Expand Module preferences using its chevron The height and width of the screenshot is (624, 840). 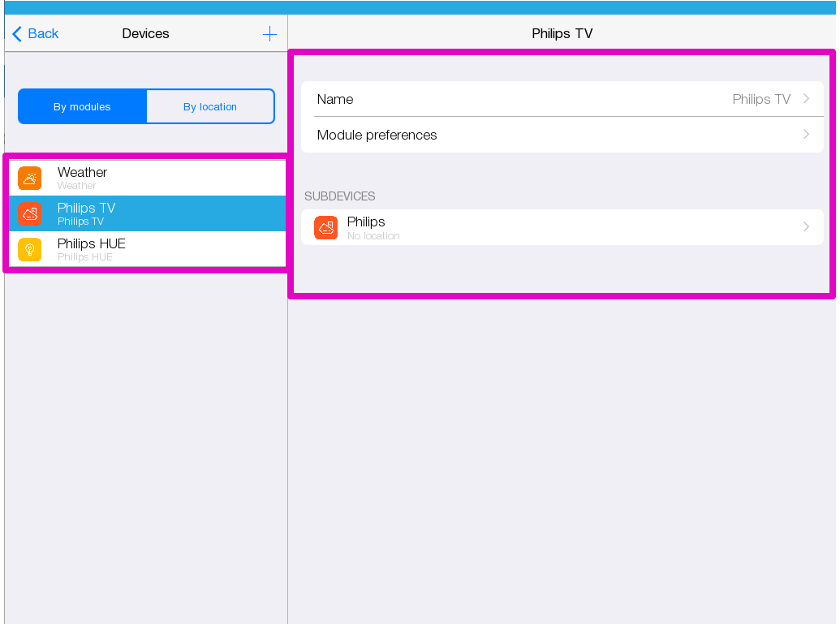pyautogui.click(x=806, y=135)
